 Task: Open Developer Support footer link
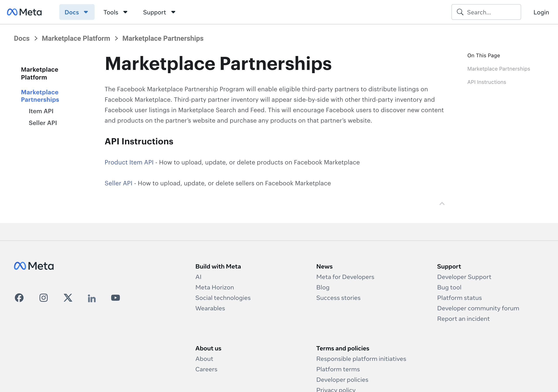click(x=464, y=277)
